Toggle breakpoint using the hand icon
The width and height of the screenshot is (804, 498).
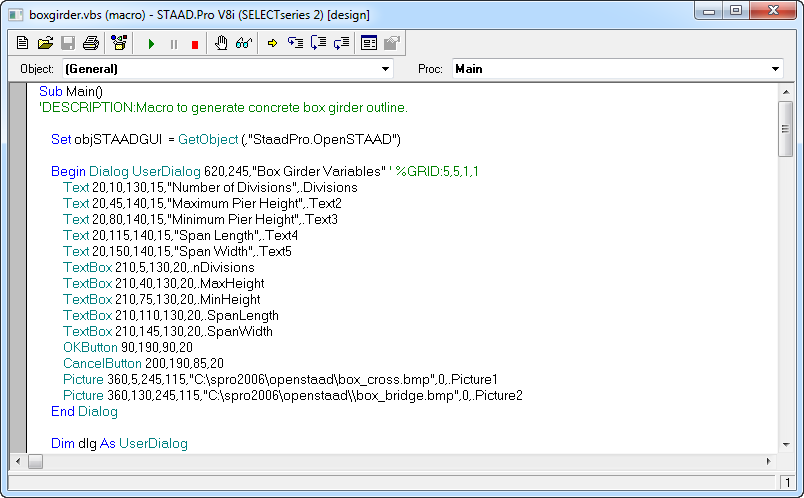pyautogui.click(x=221, y=43)
